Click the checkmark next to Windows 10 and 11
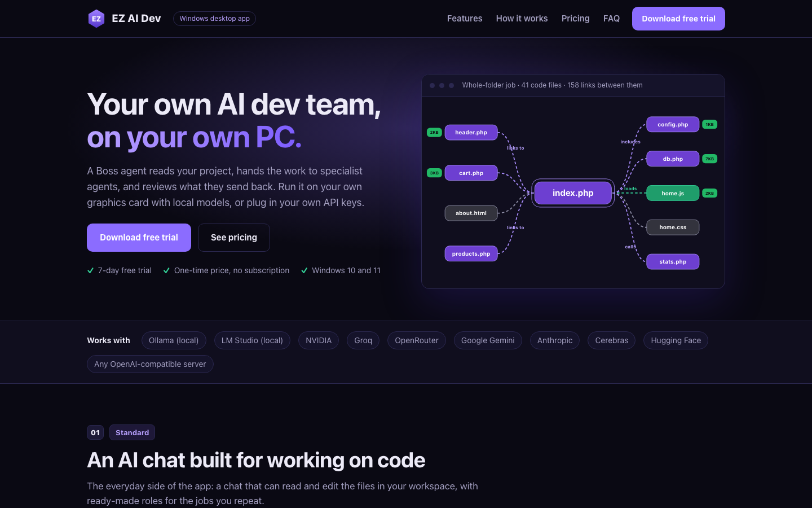 point(304,270)
